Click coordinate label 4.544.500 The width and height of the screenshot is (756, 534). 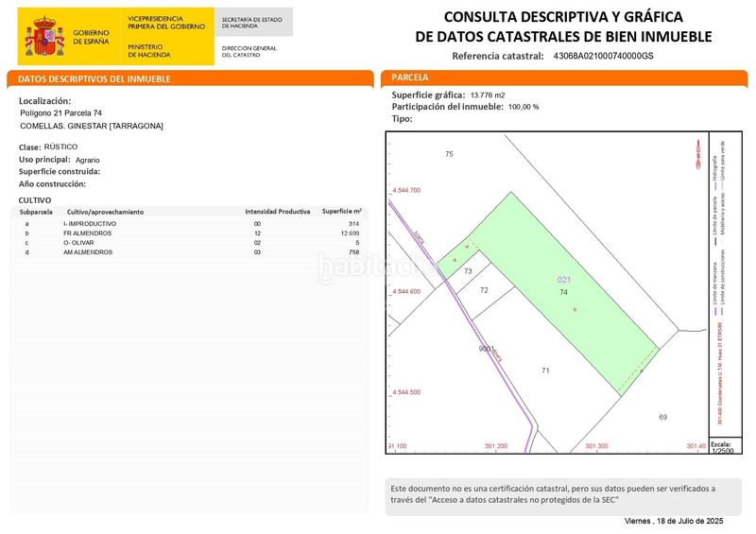point(406,392)
